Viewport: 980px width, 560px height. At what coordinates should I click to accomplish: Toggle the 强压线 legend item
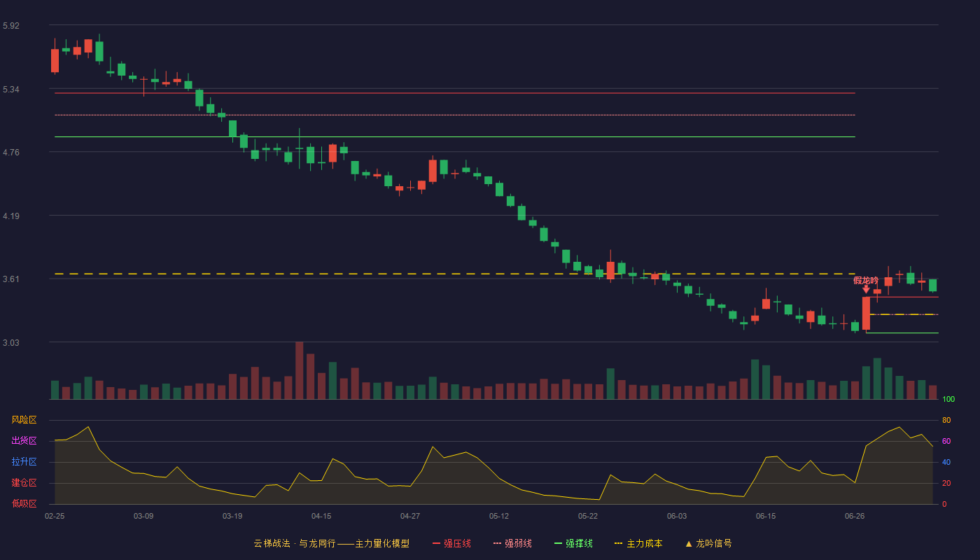(451, 543)
